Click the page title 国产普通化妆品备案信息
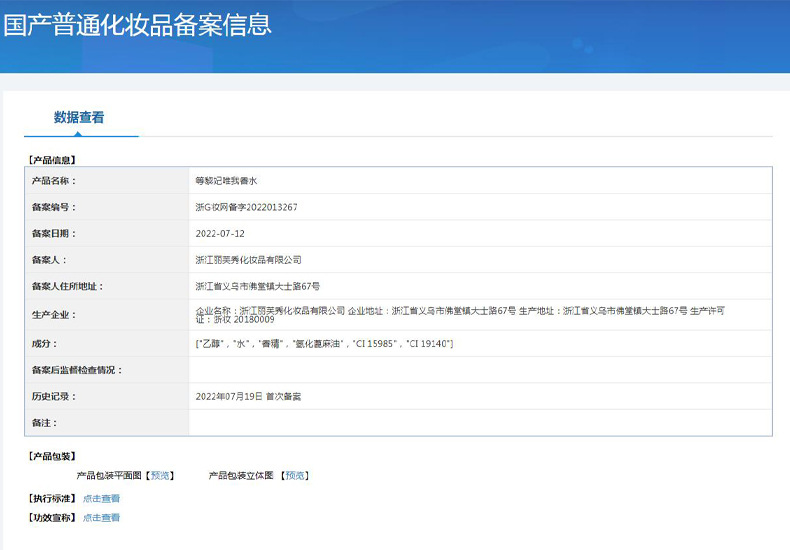This screenshot has height=550, width=790. pos(138,25)
